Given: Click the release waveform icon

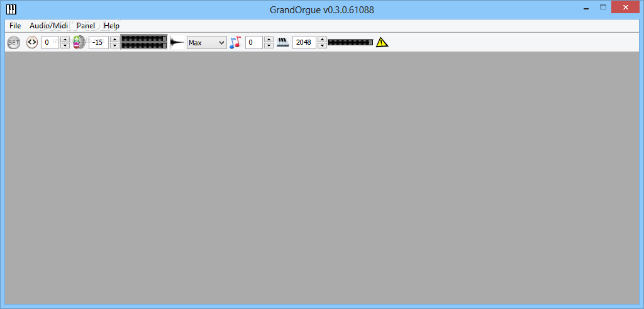Looking at the screenshot, I should click(x=177, y=42).
